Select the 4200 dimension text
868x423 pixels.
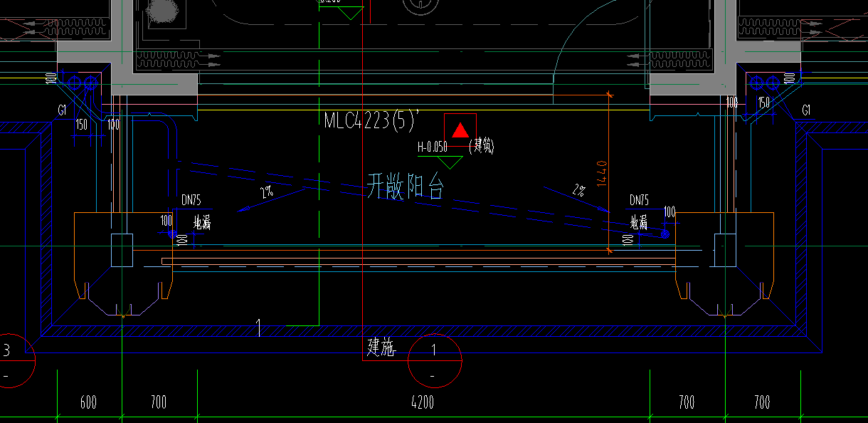click(423, 402)
